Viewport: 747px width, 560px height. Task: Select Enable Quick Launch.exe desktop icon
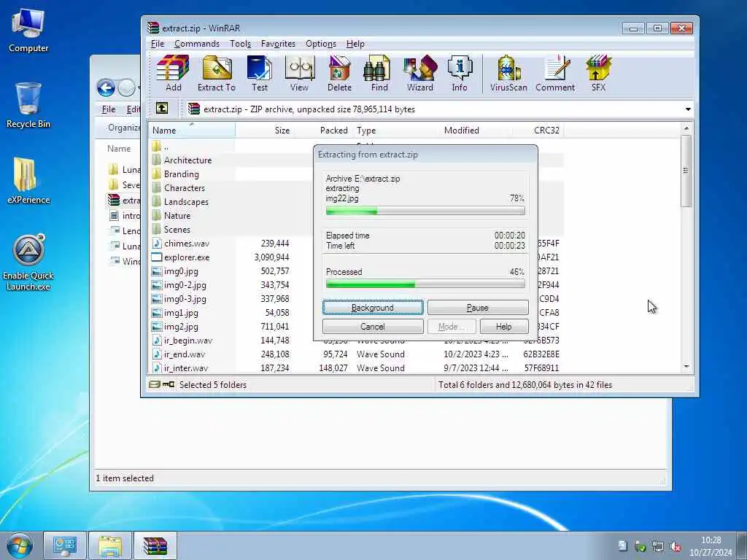point(28,262)
